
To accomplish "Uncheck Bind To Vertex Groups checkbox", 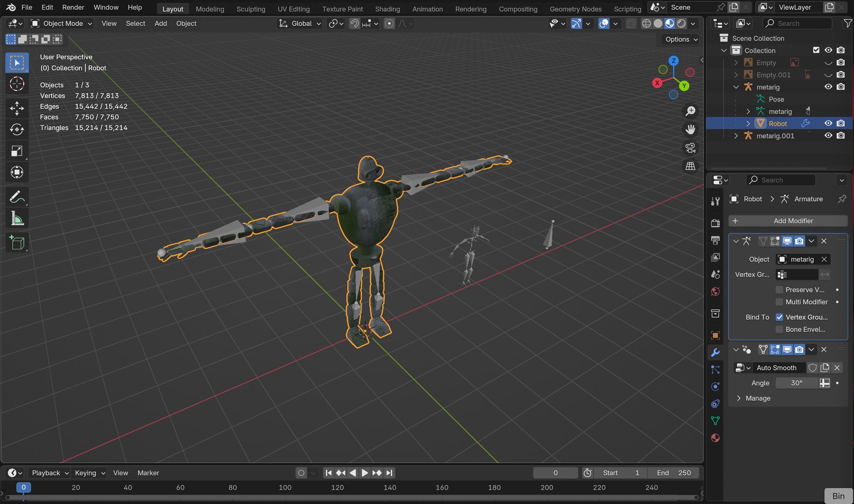I will pyautogui.click(x=779, y=317).
